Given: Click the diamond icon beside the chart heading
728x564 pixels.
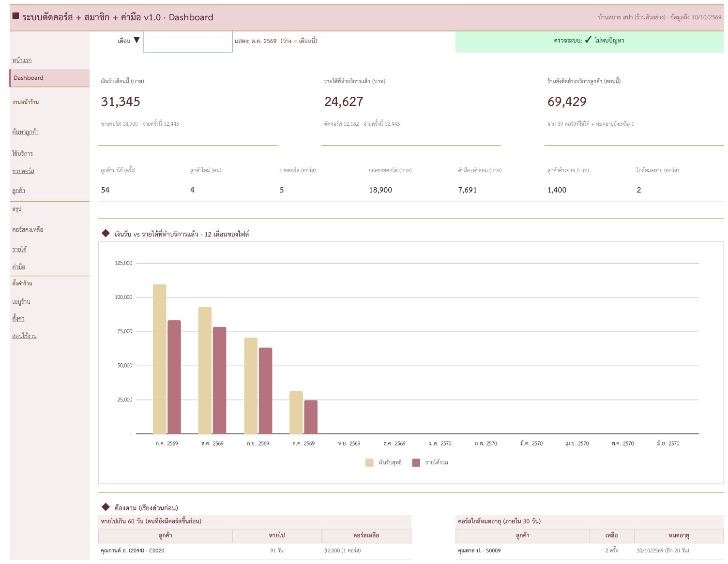Looking at the screenshot, I should click(106, 233).
